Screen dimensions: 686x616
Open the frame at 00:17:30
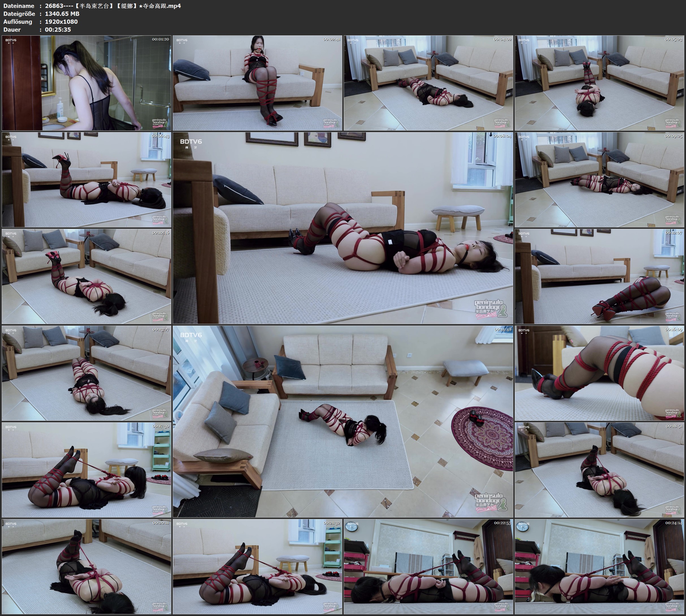point(86,470)
